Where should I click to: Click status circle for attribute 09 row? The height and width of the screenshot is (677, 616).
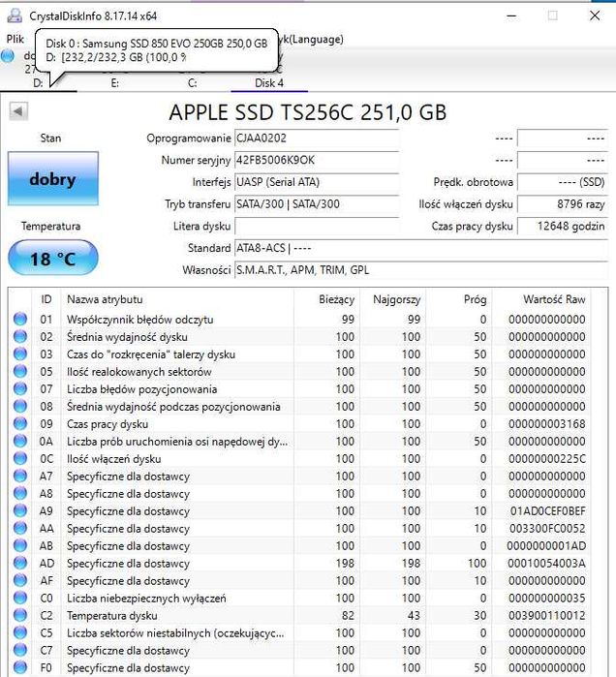tap(20, 423)
